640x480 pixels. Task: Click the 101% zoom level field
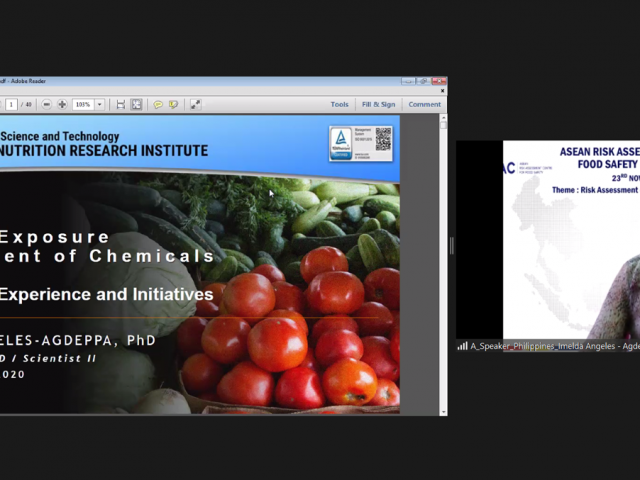[x=82, y=104]
